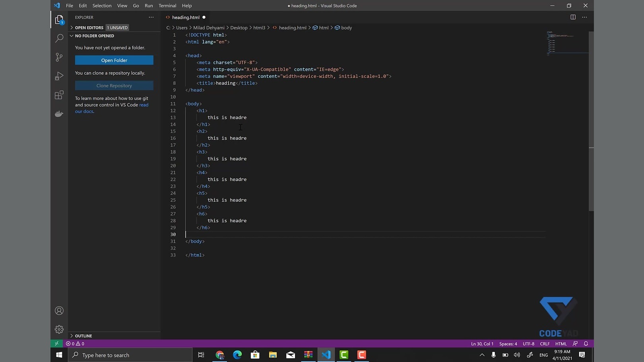
Task: Click the Split Editor Right icon
Action: pyautogui.click(x=573, y=17)
